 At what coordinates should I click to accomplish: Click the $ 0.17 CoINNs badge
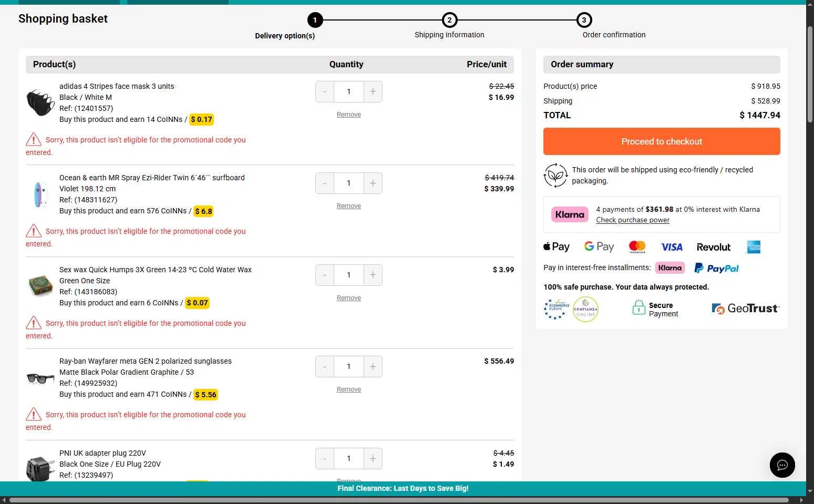coord(201,119)
